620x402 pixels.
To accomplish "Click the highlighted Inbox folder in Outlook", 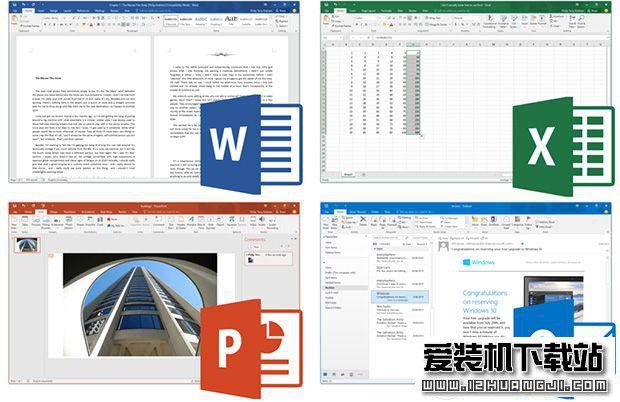I will (346, 287).
